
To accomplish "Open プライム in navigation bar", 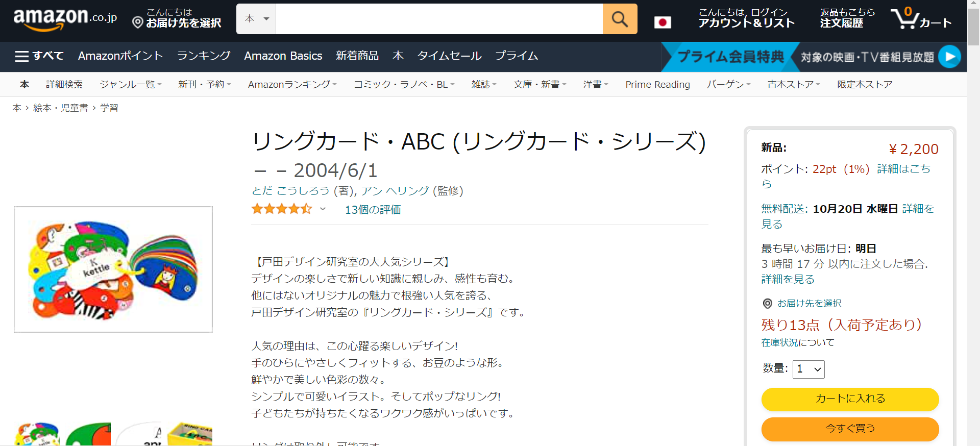I will coord(517,56).
